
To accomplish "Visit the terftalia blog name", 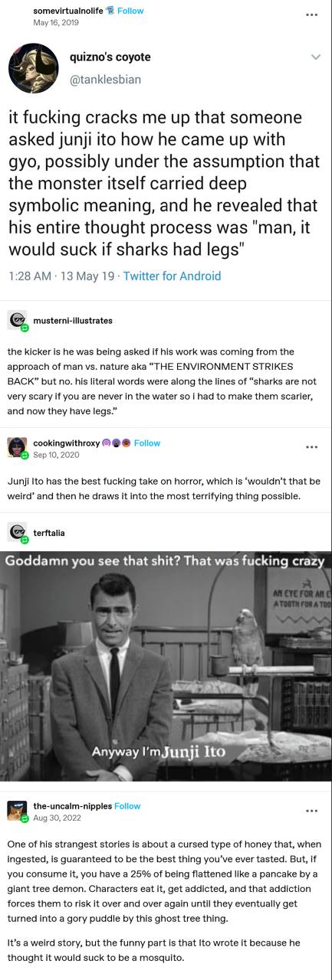I will point(49,532).
